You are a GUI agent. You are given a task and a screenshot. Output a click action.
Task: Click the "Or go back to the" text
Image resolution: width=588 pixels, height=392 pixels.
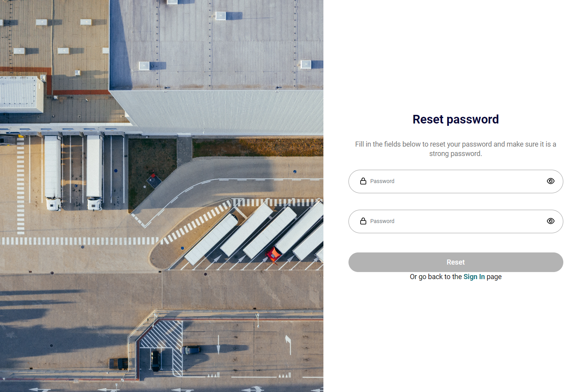pos(436,277)
